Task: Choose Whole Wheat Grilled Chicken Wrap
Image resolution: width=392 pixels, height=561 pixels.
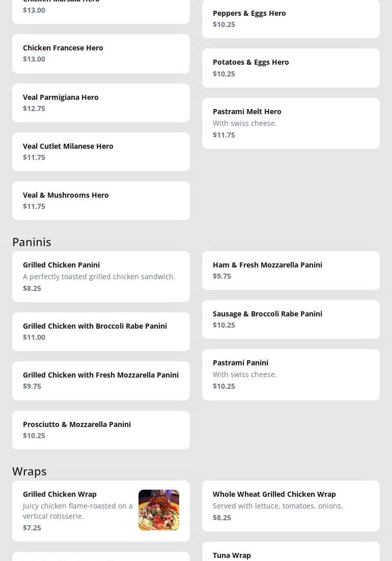Action: point(291,505)
